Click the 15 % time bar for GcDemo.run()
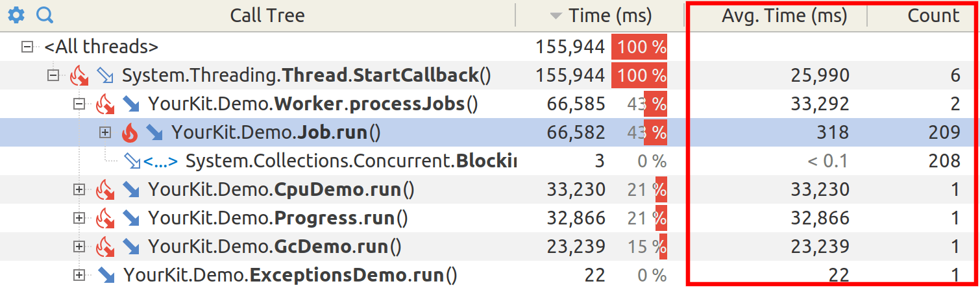980x288 pixels. (x=647, y=246)
